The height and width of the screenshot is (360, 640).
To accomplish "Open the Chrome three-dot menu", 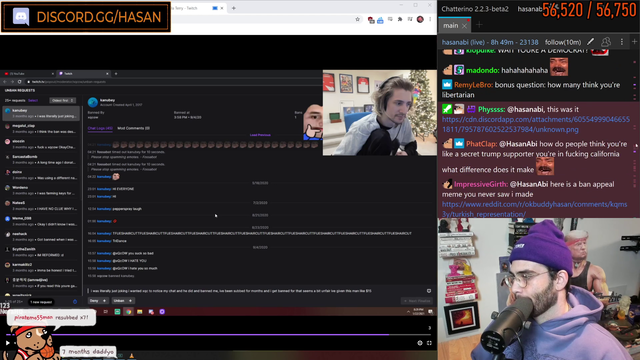I will tap(430, 19).
